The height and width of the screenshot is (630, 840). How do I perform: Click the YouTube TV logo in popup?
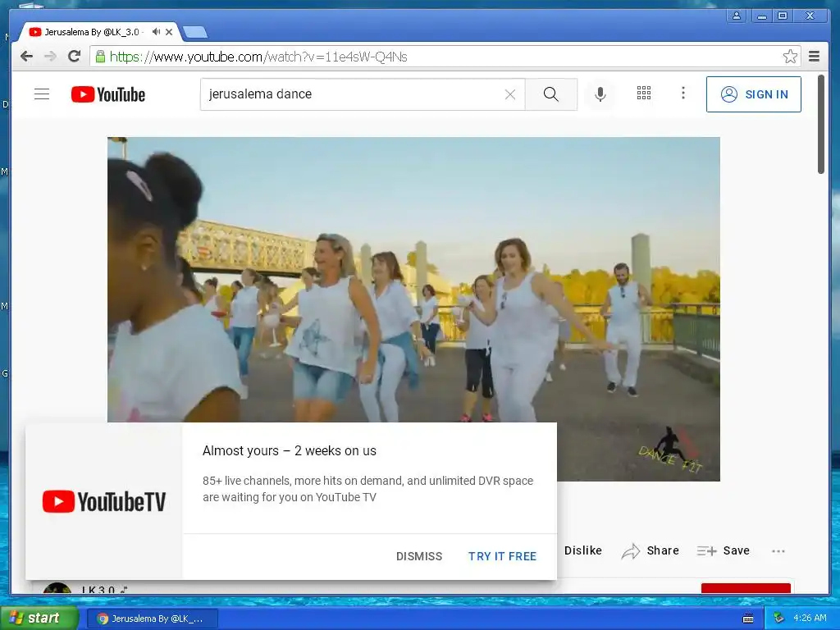[x=104, y=501]
